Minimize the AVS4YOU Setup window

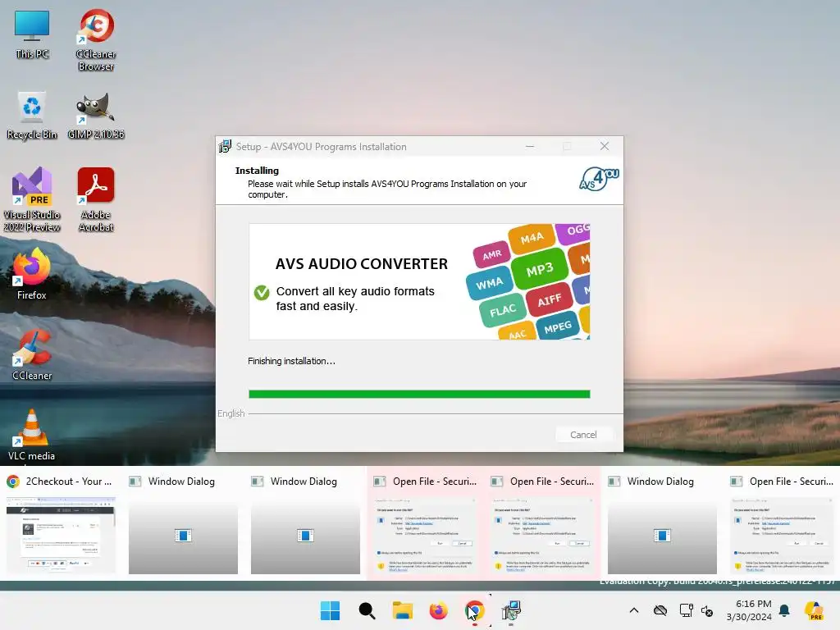[x=530, y=146]
